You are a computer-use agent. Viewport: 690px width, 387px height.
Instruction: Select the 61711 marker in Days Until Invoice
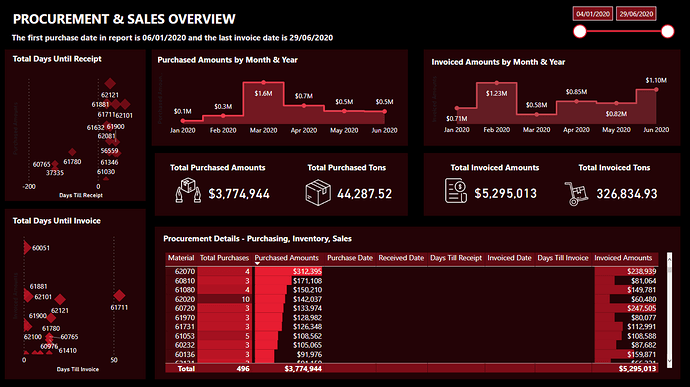(x=119, y=295)
